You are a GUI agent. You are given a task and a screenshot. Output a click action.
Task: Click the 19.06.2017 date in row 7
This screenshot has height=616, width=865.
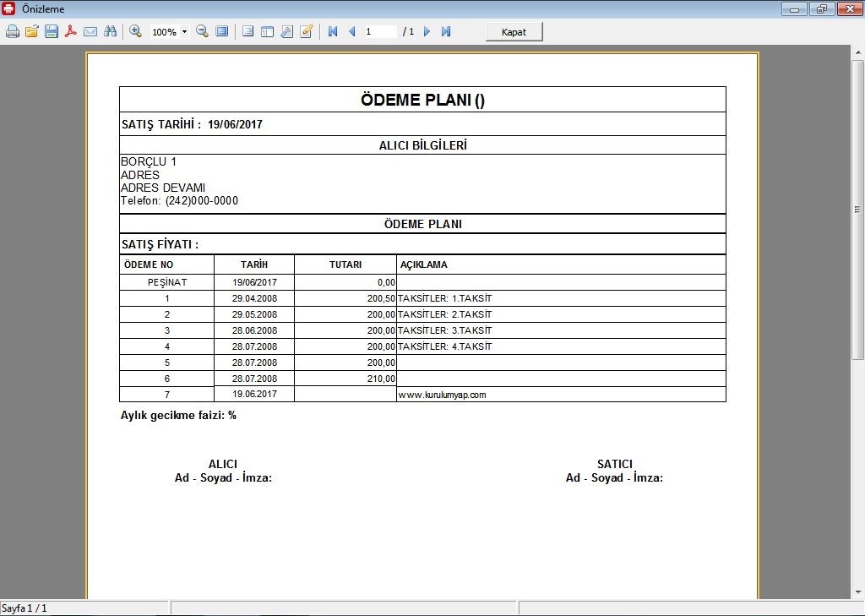(x=254, y=394)
